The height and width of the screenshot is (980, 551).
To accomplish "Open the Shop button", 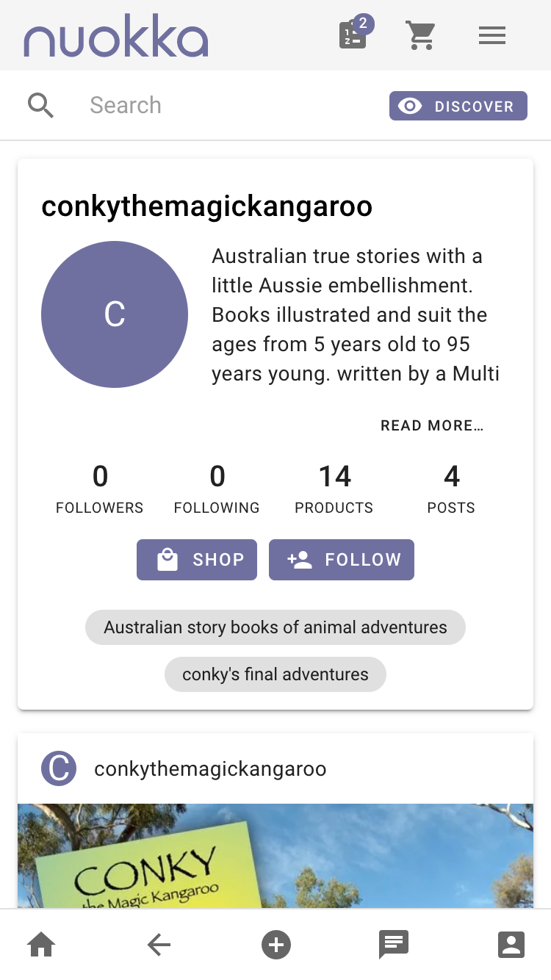I will coord(197,560).
